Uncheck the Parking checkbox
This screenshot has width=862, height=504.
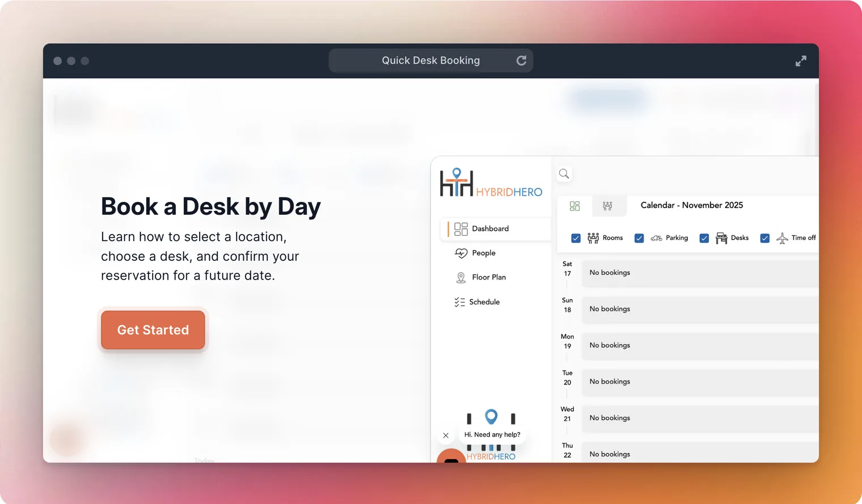(x=639, y=238)
